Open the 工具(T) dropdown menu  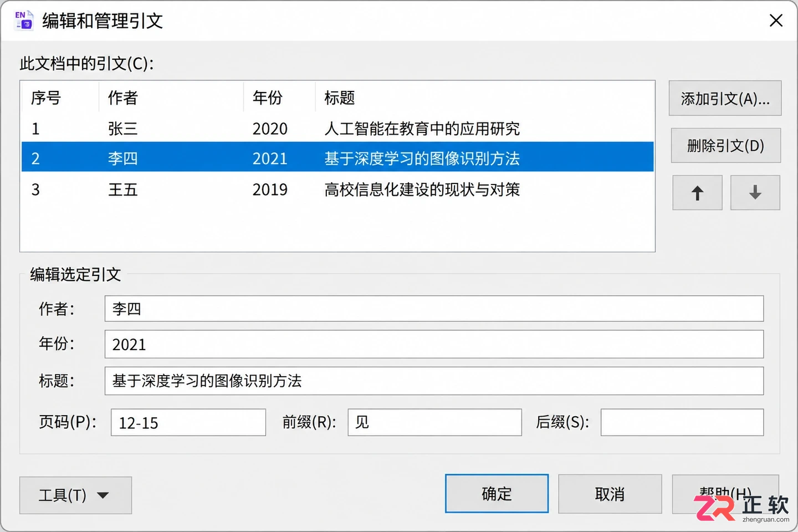(x=75, y=495)
